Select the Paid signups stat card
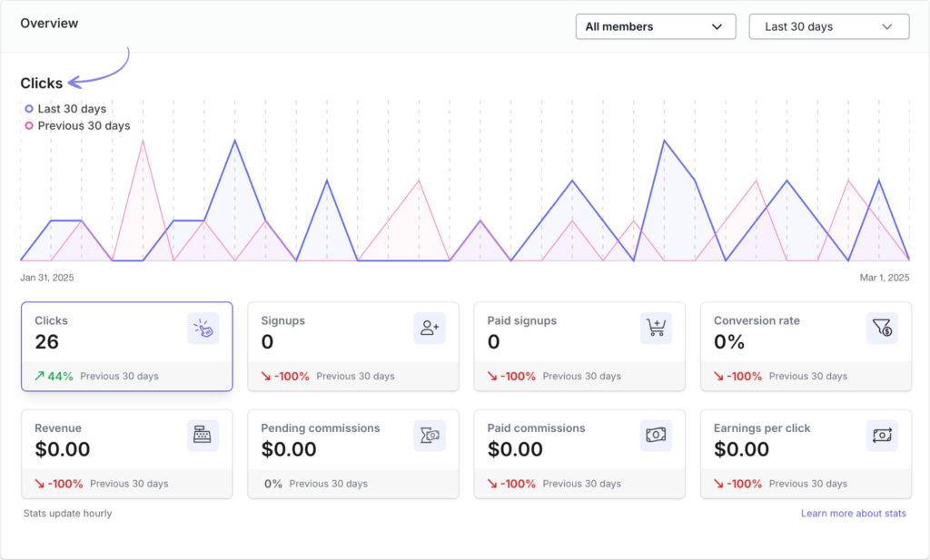Screen dimensions: 930x560 tap(579, 347)
